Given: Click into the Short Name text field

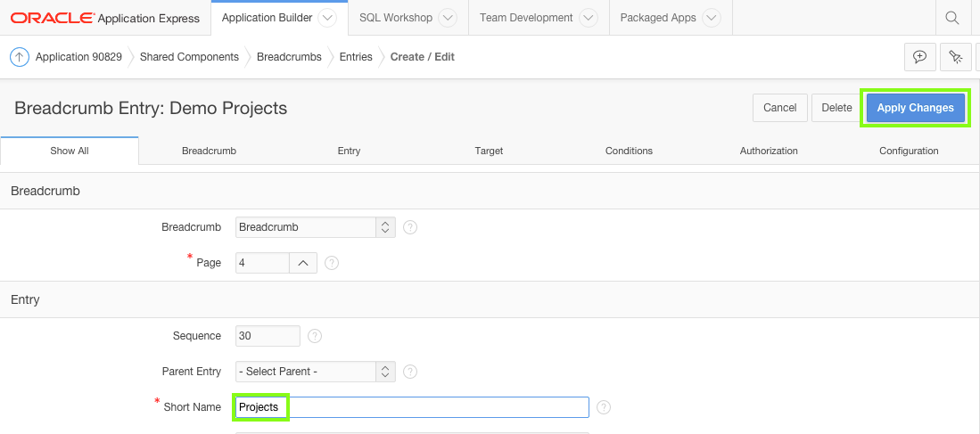Looking at the screenshot, I should pos(412,407).
